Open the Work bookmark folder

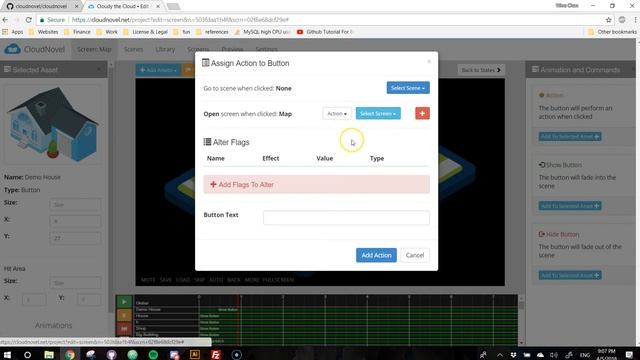click(107, 32)
